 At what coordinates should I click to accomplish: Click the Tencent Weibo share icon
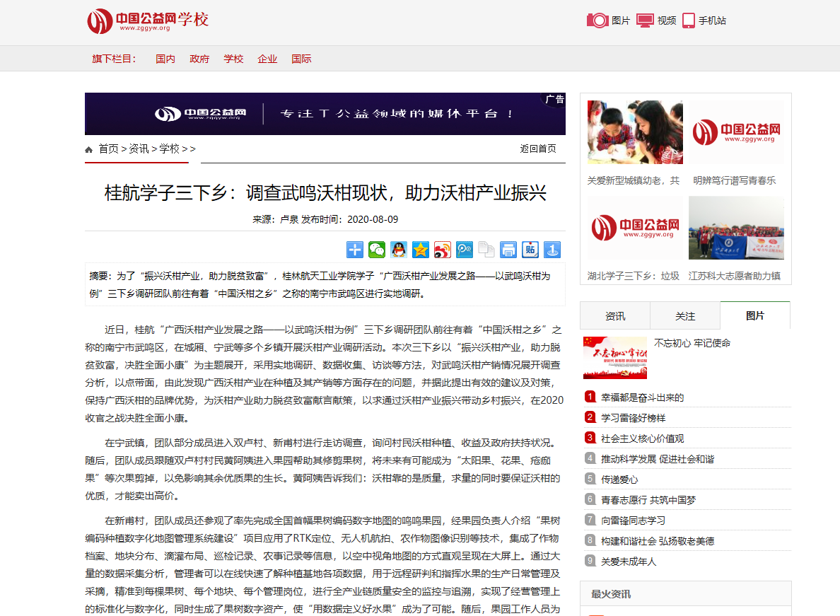click(465, 249)
